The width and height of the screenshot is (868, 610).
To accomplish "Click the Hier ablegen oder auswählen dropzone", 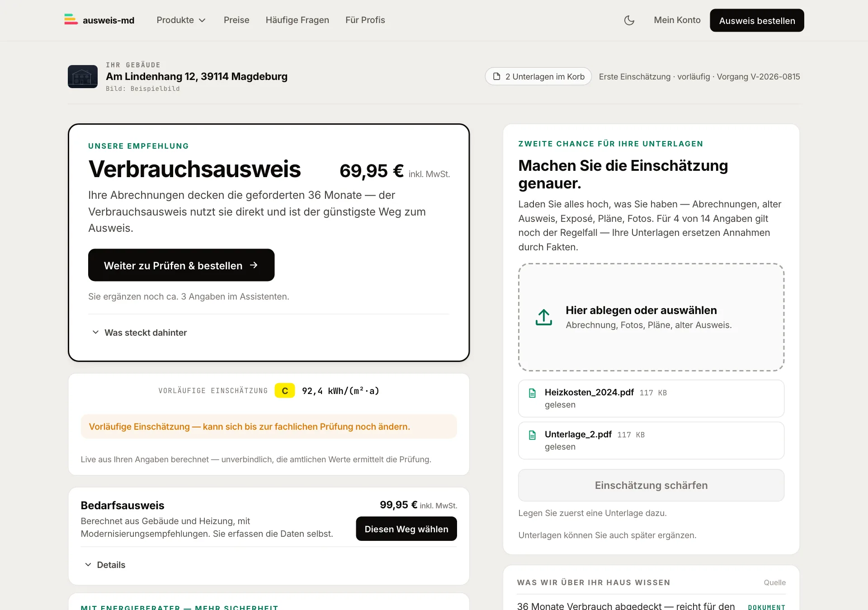I will pos(651,317).
